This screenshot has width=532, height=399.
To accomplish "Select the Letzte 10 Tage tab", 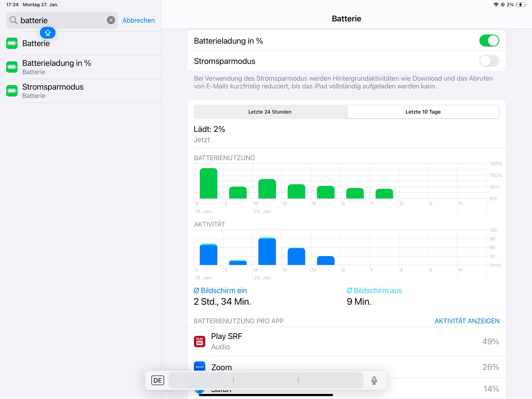I will pos(423,112).
